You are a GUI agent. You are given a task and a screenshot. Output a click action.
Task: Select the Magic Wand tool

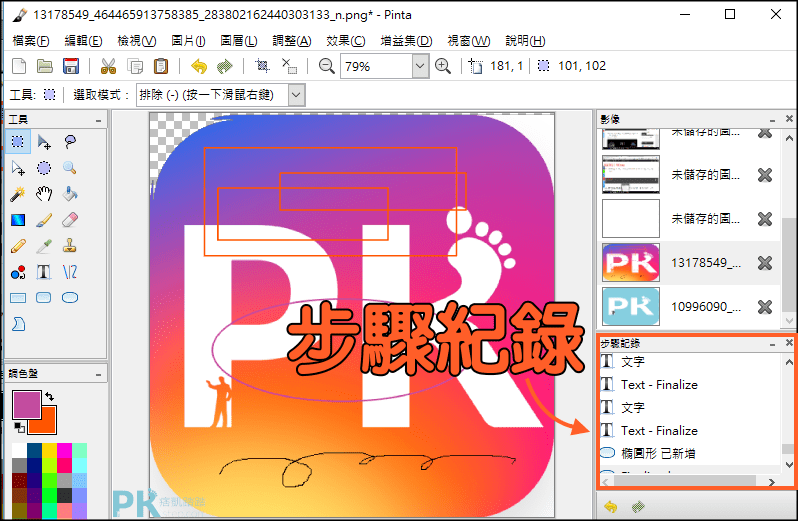click(18, 194)
